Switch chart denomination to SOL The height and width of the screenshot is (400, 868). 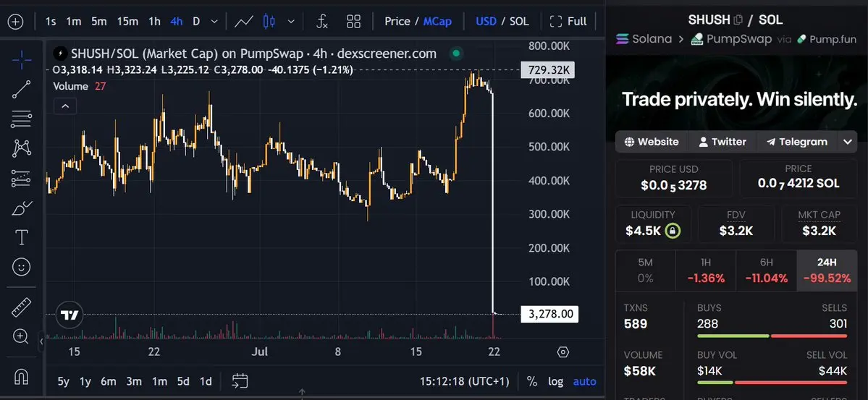[518, 22]
